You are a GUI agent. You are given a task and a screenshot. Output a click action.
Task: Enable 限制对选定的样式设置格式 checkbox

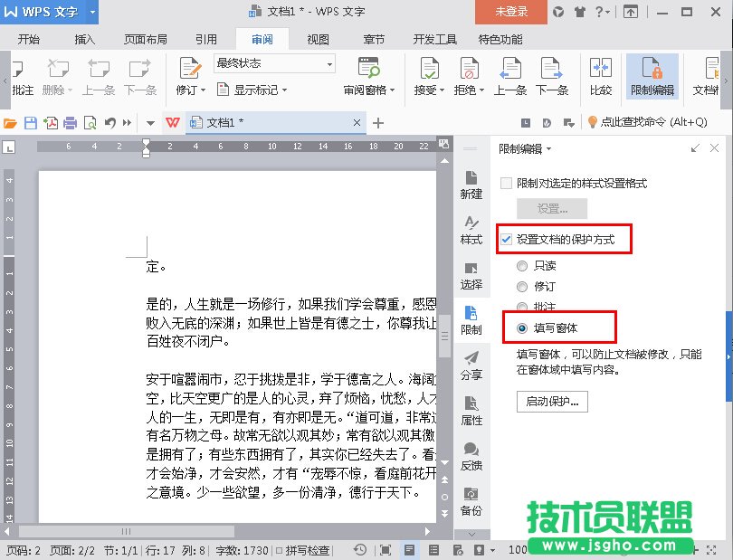[507, 184]
